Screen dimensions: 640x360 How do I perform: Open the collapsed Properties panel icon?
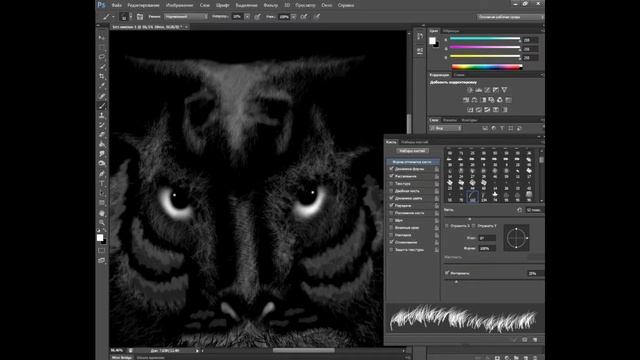420,51
